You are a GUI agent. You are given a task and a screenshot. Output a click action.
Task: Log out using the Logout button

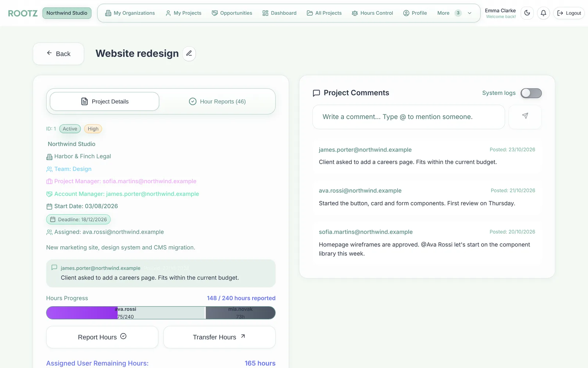point(569,13)
